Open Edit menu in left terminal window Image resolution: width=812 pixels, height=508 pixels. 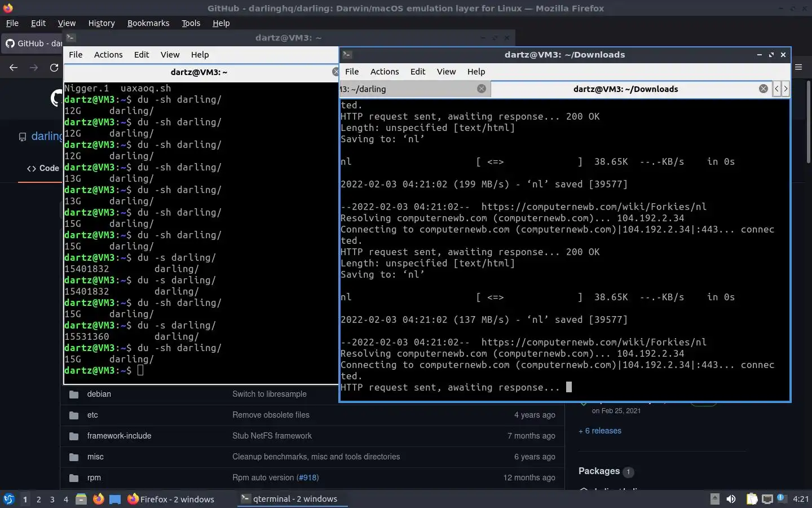[x=142, y=55]
